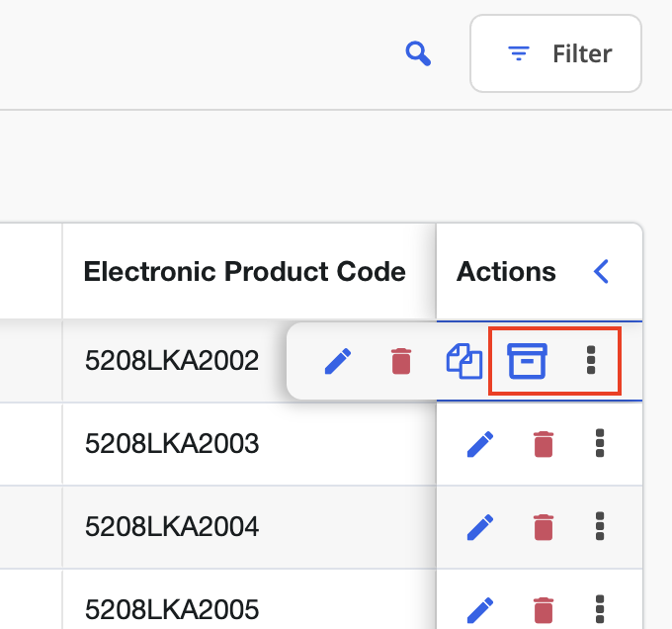Open the search magnifier icon
The width and height of the screenshot is (672, 629).
(418, 53)
